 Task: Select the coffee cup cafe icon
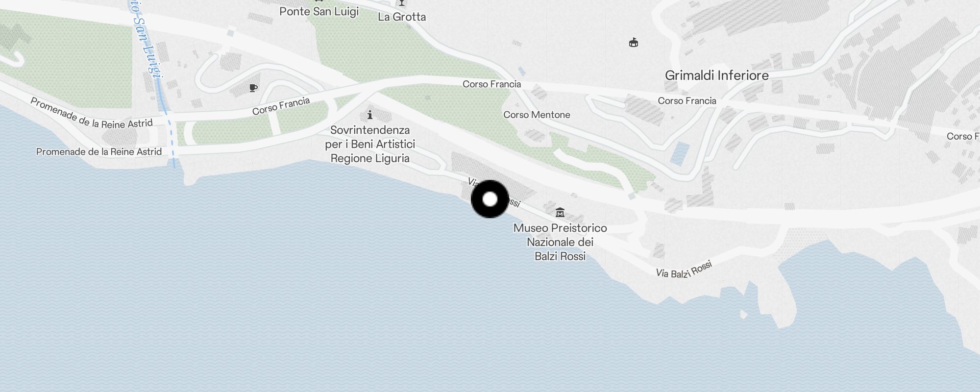click(x=253, y=88)
